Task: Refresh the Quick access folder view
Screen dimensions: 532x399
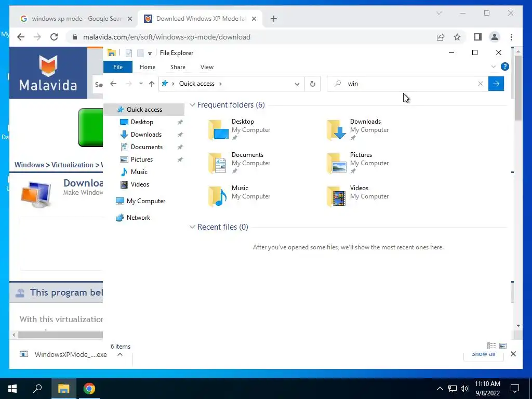Action: [x=312, y=84]
